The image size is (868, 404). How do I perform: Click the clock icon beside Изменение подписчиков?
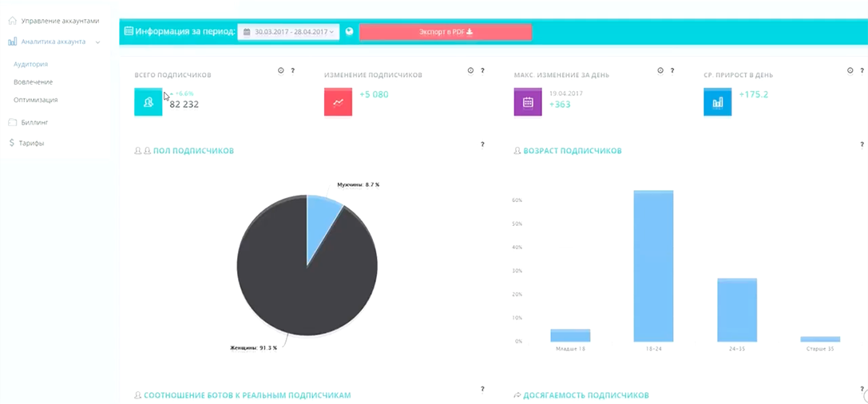pyautogui.click(x=470, y=71)
